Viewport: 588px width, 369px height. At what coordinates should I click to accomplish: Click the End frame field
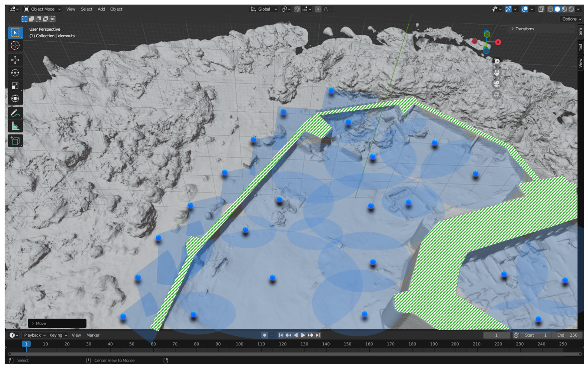click(x=567, y=335)
